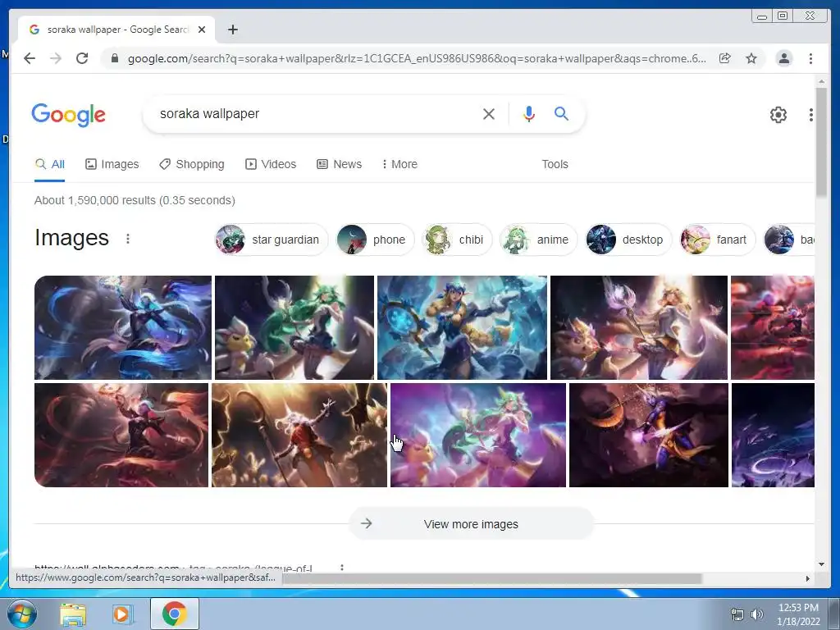
Task: Click the horizontal scrollbar right arrow
Action: click(808, 578)
